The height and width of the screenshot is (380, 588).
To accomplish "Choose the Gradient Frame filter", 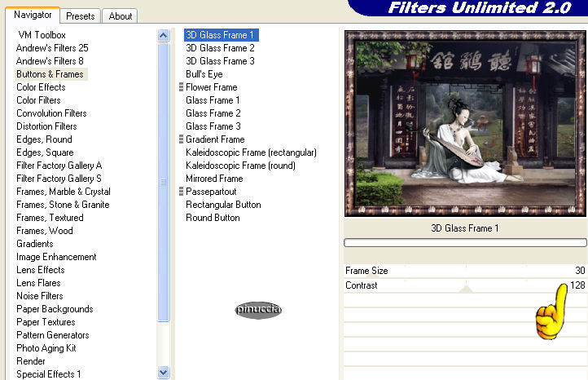I will (x=215, y=139).
